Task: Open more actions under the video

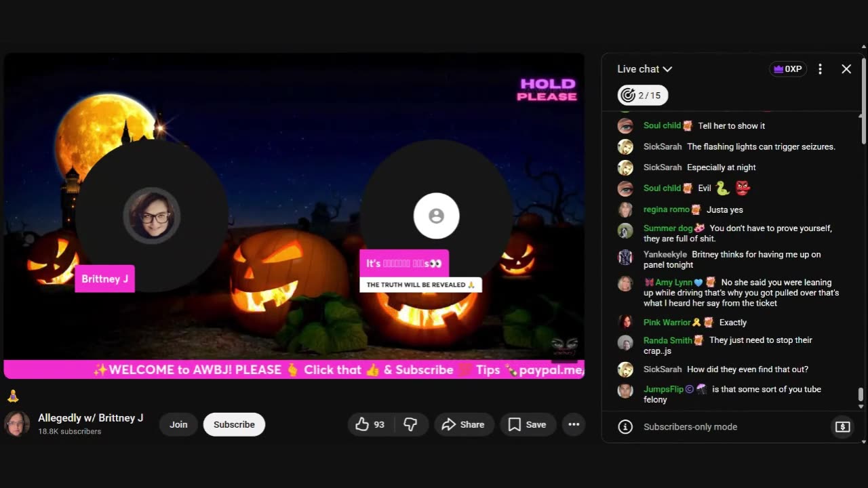Action: 574,424
